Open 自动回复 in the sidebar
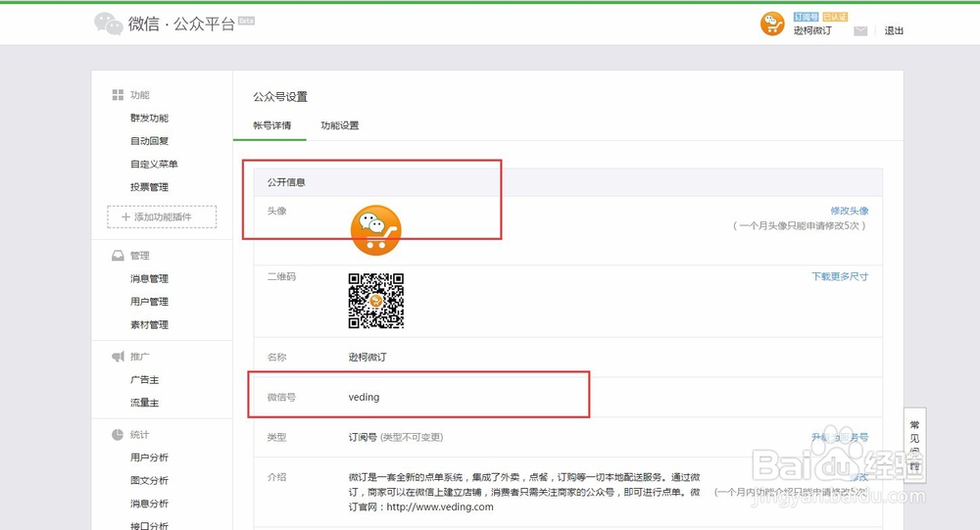Screen dimensions: 980x530 tap(149, 141)
